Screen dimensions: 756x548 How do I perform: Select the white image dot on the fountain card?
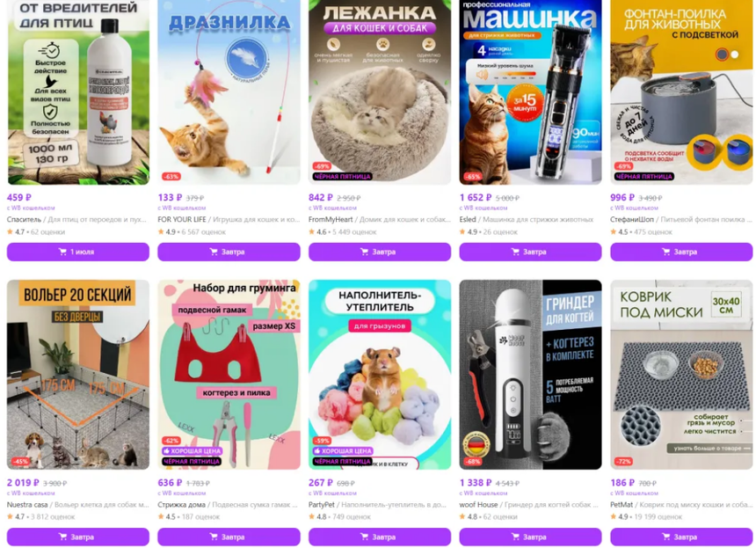(x=735, y=55)
